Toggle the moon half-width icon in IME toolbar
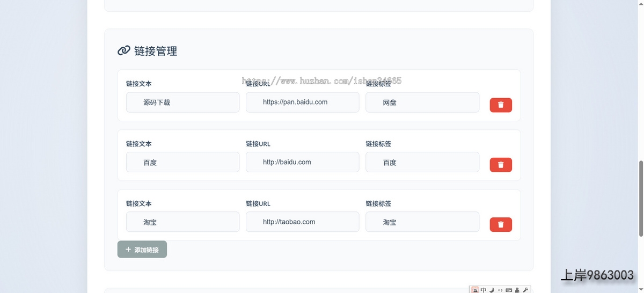Image resolution: width=644 pixels, height=293 pixels. click(x=492, y=290)
